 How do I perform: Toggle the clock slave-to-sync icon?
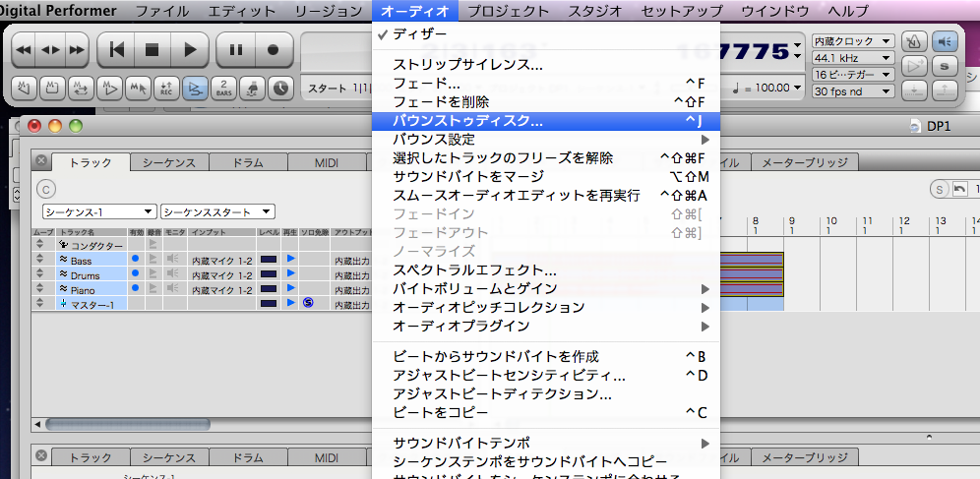point(281,89)
